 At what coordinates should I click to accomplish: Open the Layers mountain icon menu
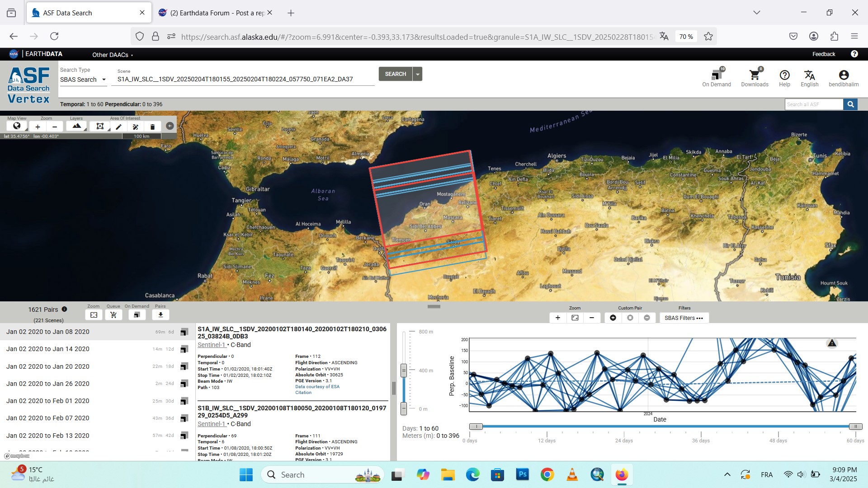[x=76, y=127]
